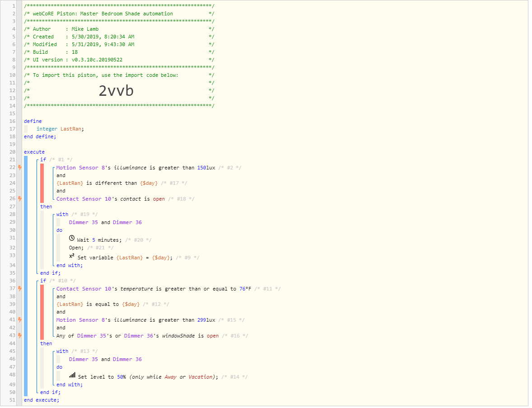Click the 'execute' keyword
This screenshot has height=408, width=532.
[x=34, y=152]
